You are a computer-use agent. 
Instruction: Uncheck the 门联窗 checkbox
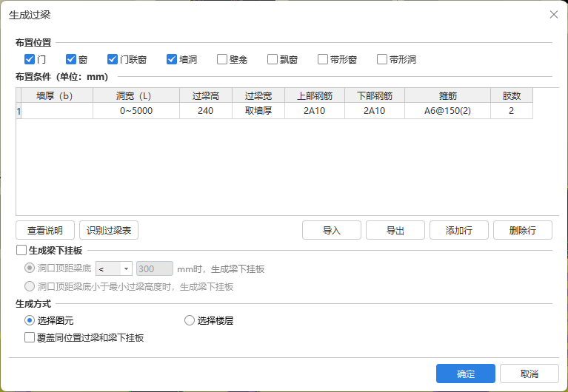pos(113,59)
